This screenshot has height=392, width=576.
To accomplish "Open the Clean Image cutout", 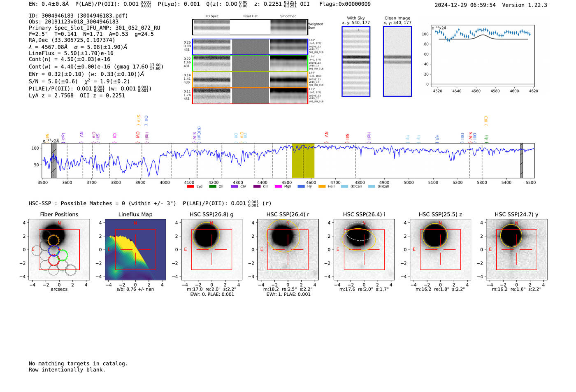I will (x=397, y=61).
